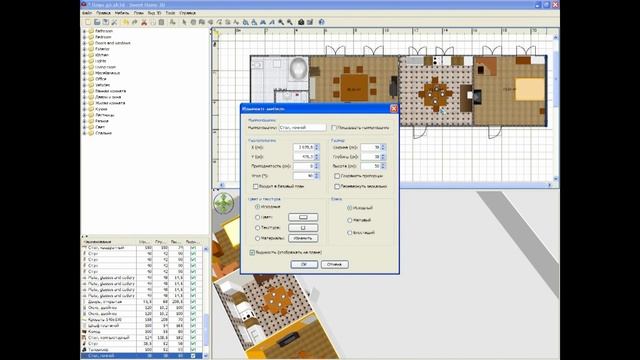This screenshot has width=640, height=360.
Task: Toggle bold text style icon
Action: 263,22
